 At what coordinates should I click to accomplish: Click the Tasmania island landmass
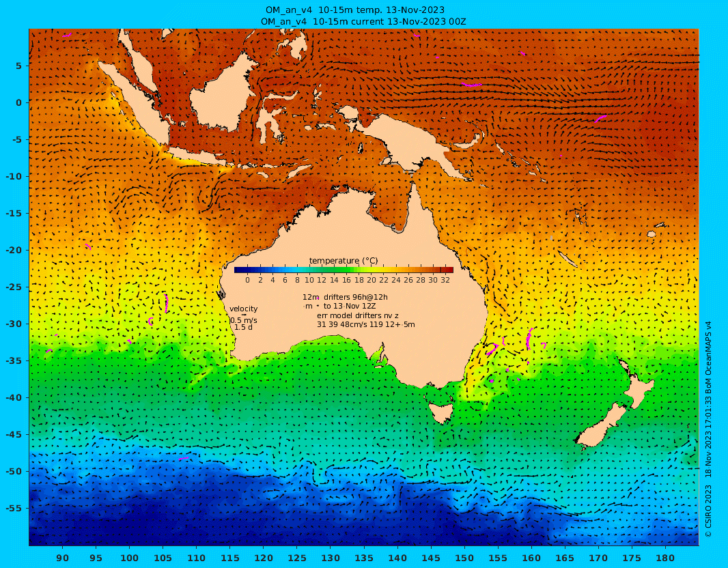[440, 412]
